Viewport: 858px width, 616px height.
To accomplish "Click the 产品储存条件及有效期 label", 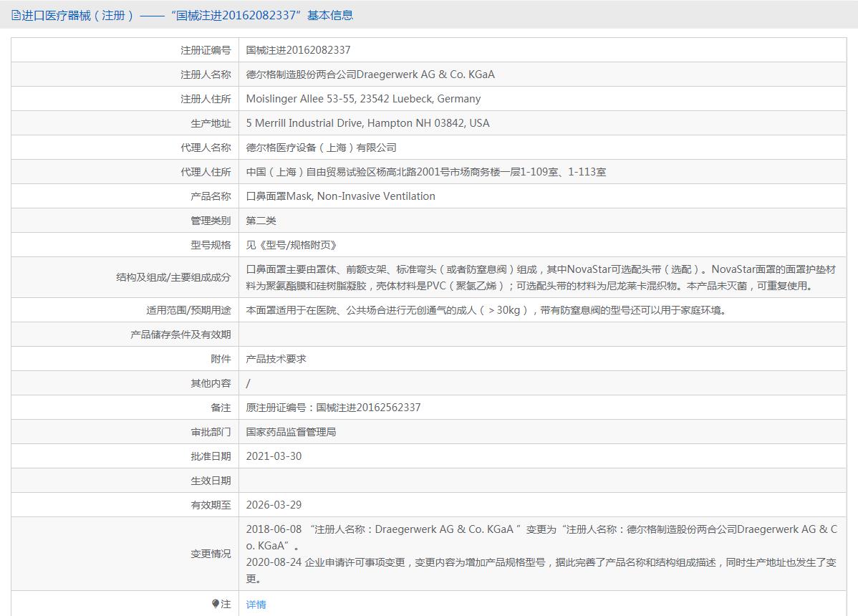I will click(180, 335).
